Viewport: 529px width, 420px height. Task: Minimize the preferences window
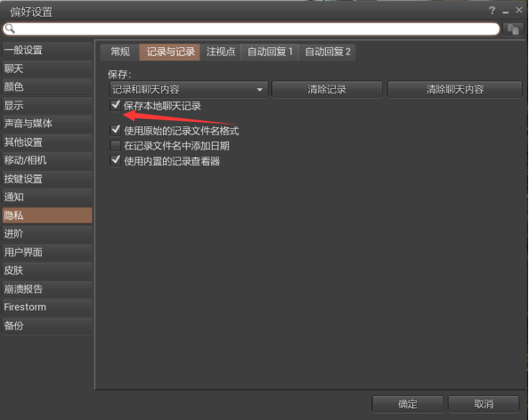pos(505,12)
